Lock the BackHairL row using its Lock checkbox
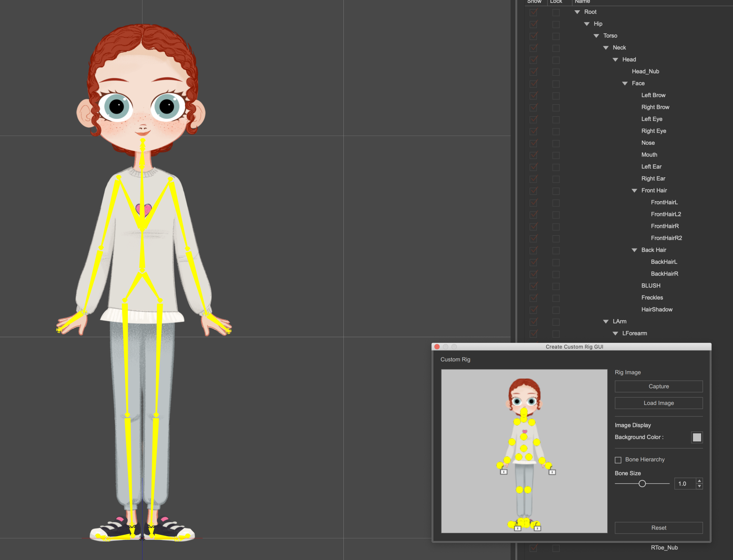733x560 pixels. pos(556,262)
